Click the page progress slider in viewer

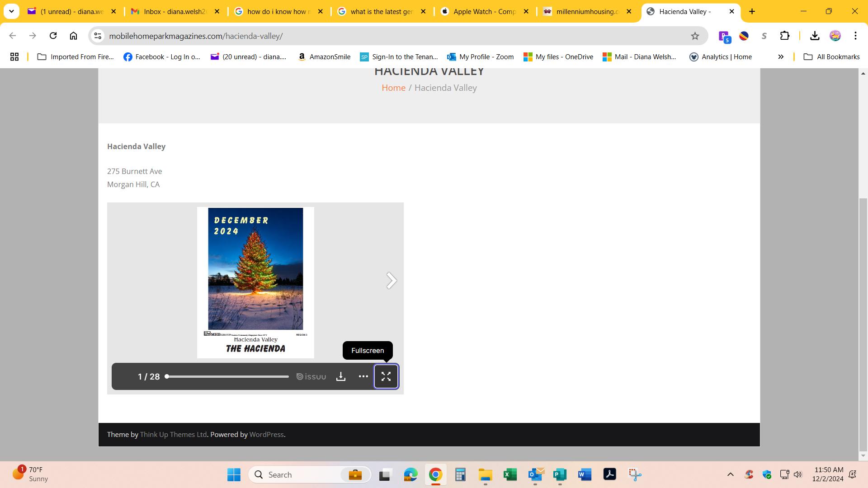227,376
